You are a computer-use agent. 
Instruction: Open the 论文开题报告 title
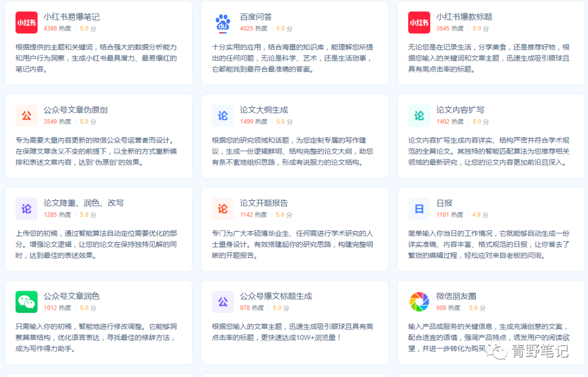pos(264,203)
